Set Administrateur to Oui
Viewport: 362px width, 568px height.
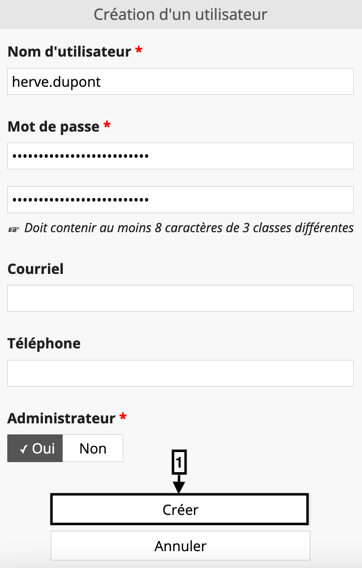click(x=35, y=448)
